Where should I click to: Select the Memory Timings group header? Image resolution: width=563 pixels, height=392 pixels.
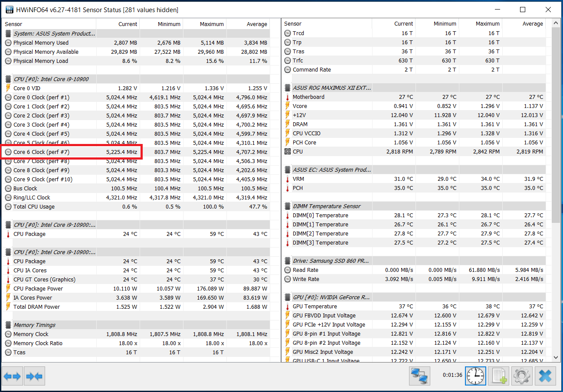tap(136, 325)
